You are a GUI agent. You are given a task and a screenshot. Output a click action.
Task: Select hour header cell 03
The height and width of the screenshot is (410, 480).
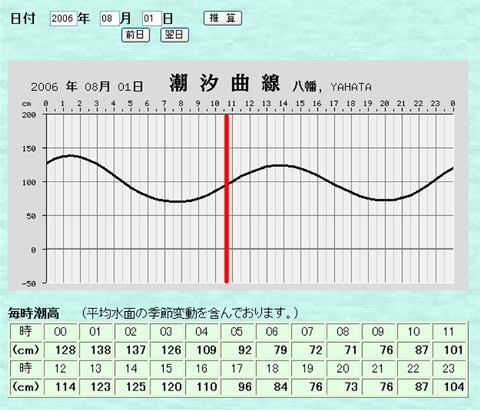167,332
